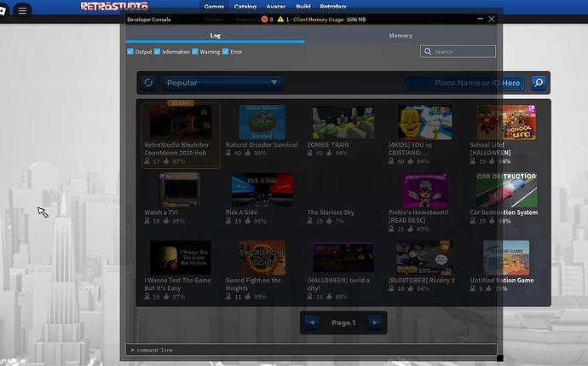588x366 pixels.
Task: Click the command line input
Action: [x=311, y=350]
